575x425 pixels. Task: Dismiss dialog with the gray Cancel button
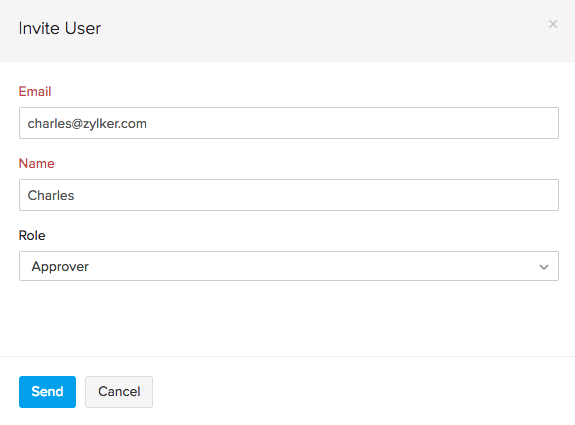119,392
